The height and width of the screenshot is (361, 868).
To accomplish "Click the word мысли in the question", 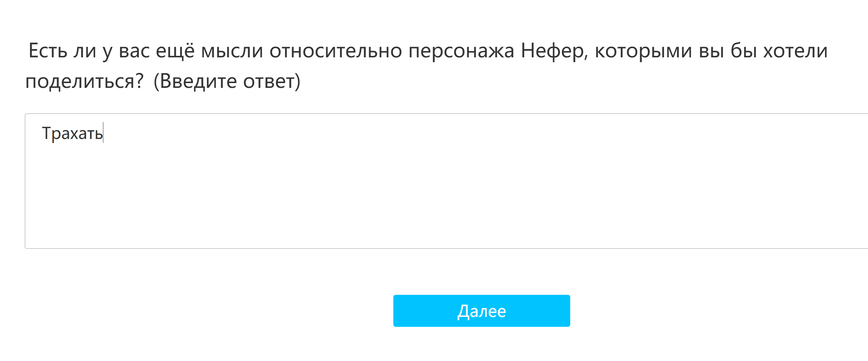I will [x=232, y=51].
